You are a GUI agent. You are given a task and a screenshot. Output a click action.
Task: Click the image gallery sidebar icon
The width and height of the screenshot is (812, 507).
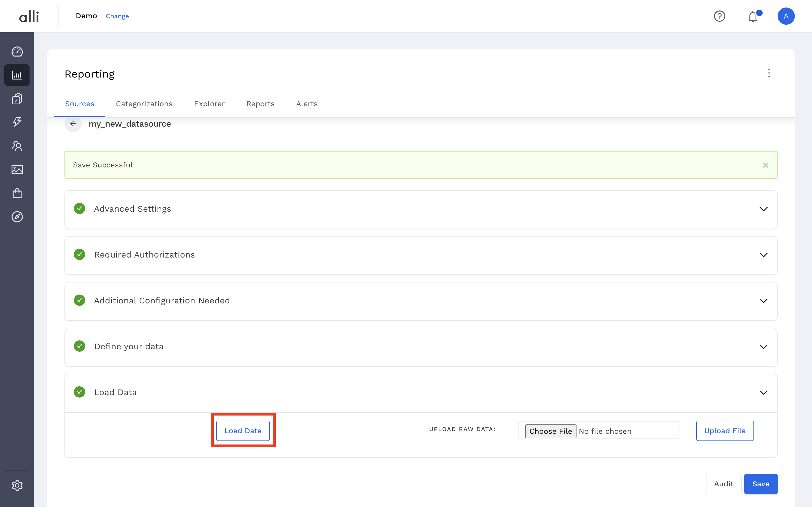[x=17, y=170]
